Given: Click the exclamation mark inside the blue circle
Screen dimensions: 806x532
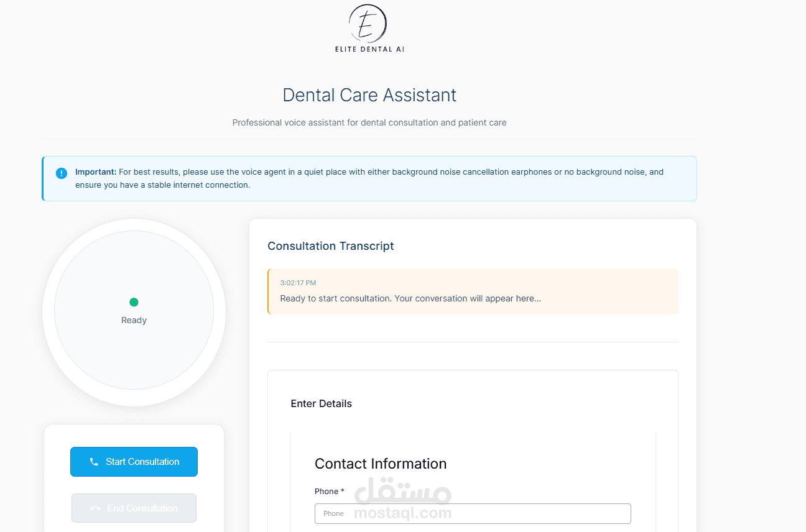Looking at the screenshot, I should [61, 173].
